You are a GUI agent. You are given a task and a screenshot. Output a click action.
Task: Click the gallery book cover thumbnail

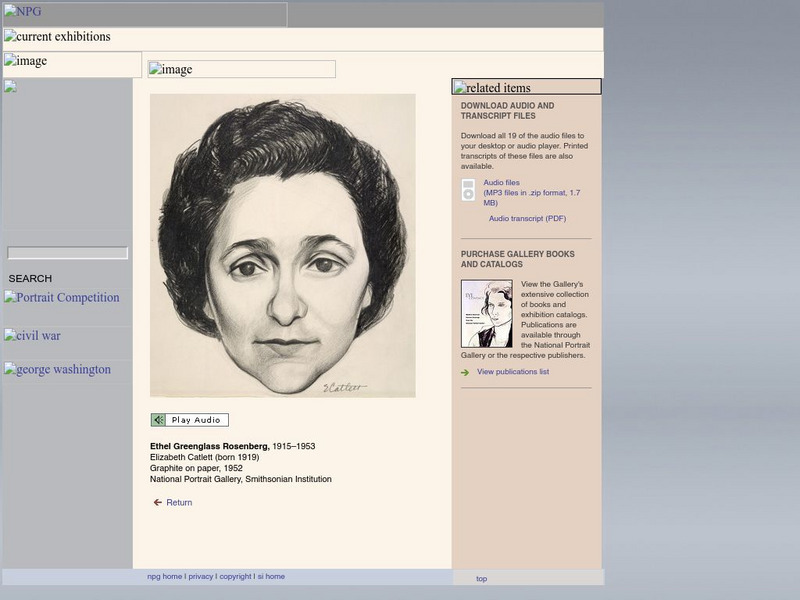point(486,314)
